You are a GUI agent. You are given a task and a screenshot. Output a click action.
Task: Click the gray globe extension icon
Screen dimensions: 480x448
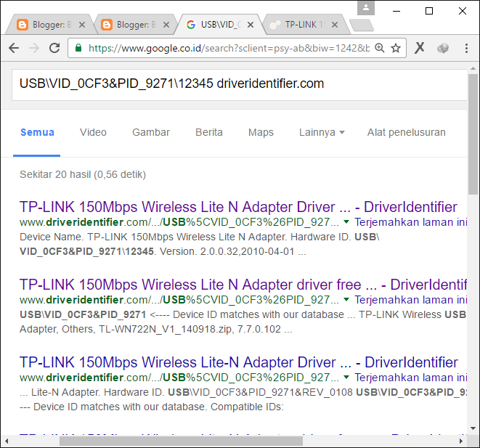[x=443, y=48]
